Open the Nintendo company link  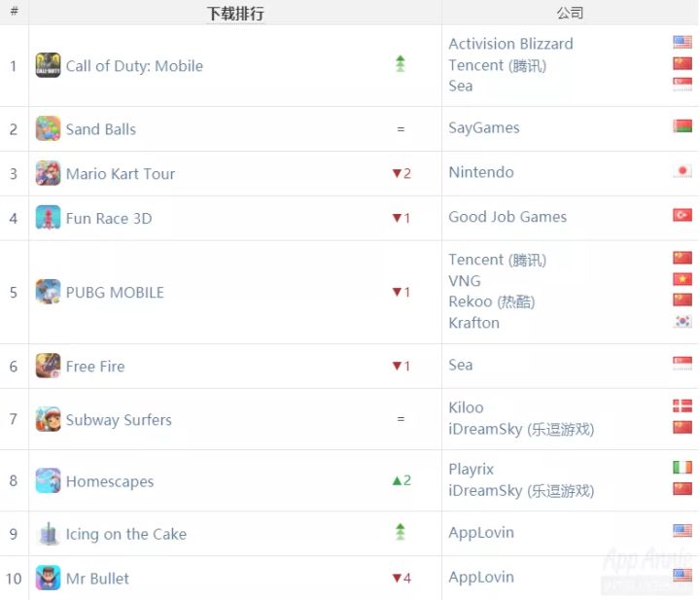pyautogui.click(x=481, y=172)
